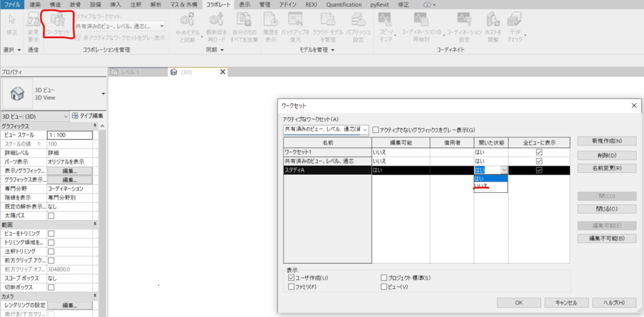
Task: Open スタディA 開いた状態 dropdown arrow
Action: point(503,170)
